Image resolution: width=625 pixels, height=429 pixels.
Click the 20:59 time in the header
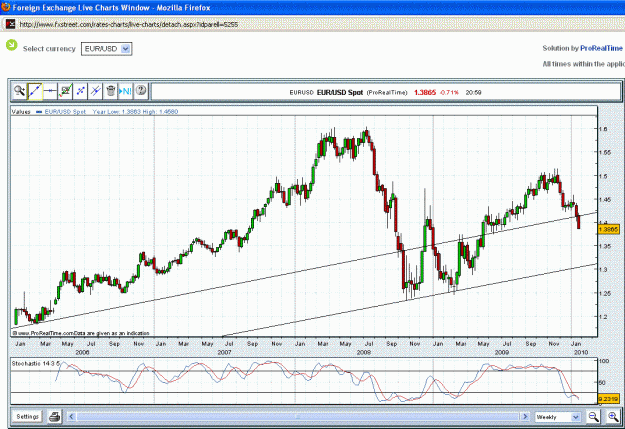[x=474, y=92]
